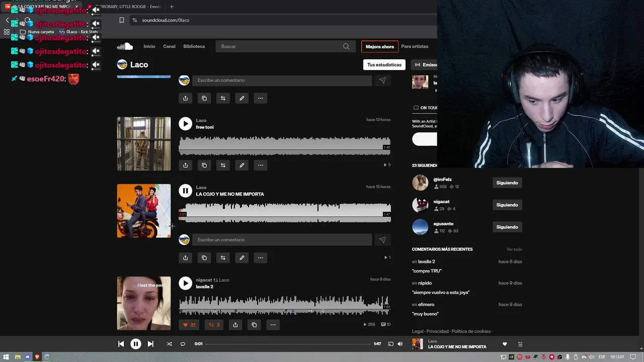Share LA COJO Y ME NO ME IMPORTA track

coord(185,257)
